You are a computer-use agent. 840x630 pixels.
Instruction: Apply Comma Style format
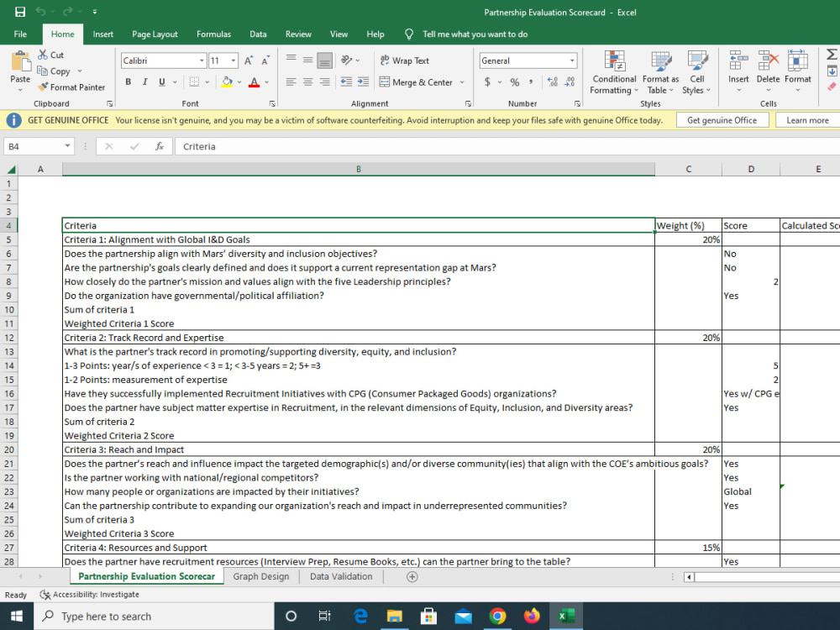click(531, 82)
